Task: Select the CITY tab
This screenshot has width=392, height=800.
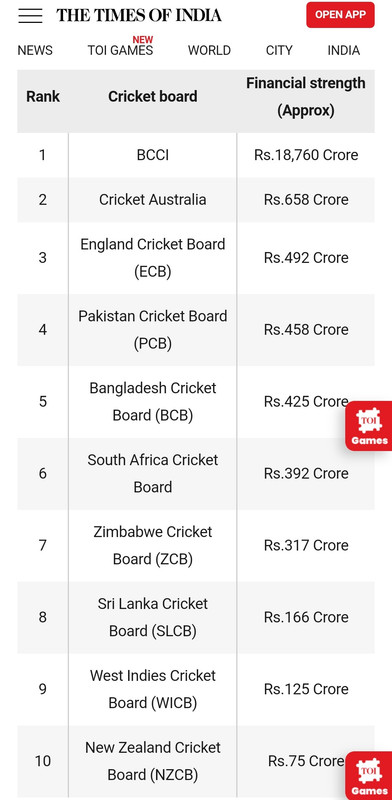Action: [279, 51]
